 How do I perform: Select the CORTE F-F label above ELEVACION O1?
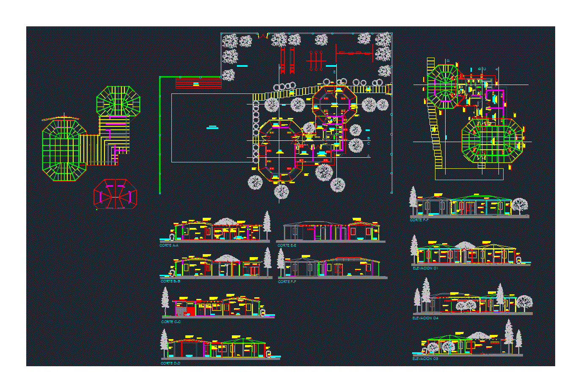point(419,220)
